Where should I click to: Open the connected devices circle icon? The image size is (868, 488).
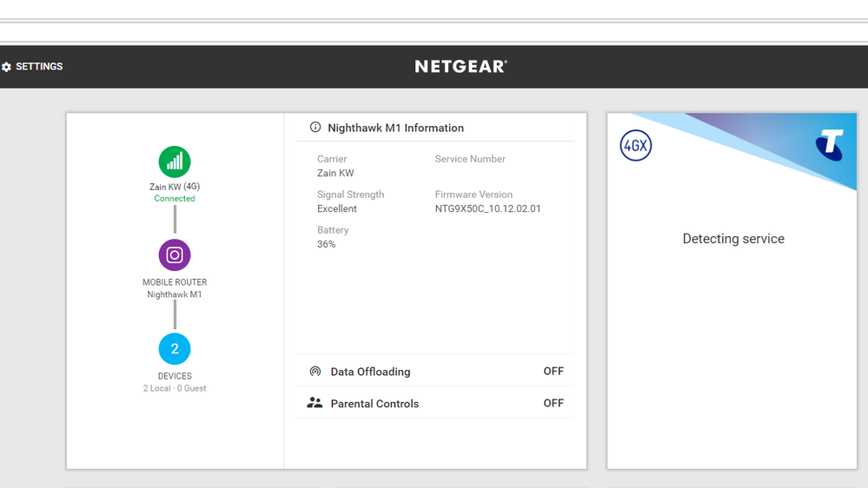pyautogui.click(x=175, y=349)
